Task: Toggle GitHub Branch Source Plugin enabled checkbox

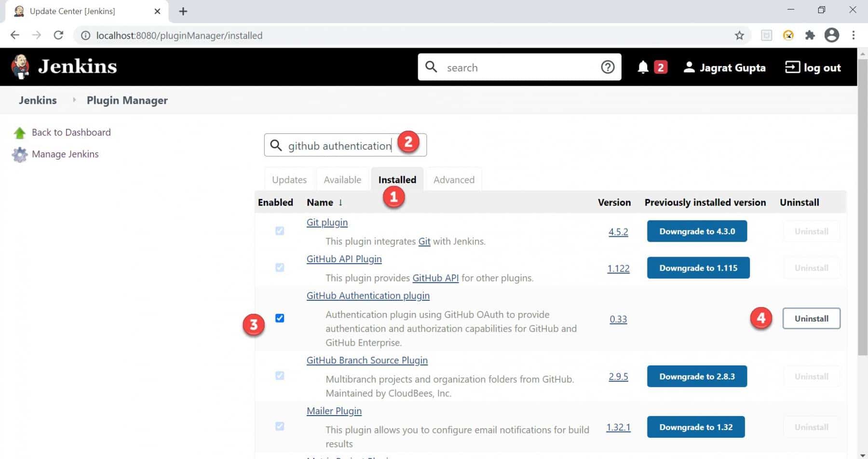Action: point(280,376)
